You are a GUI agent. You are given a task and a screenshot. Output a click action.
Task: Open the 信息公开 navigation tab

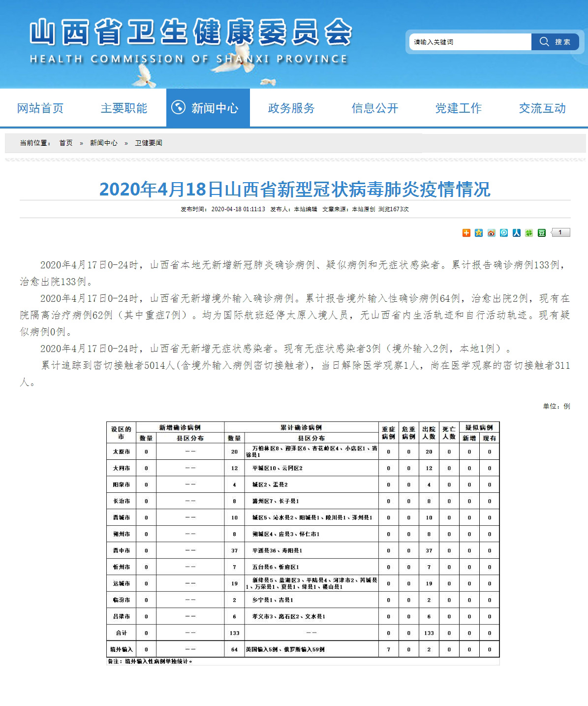[375, 108]
